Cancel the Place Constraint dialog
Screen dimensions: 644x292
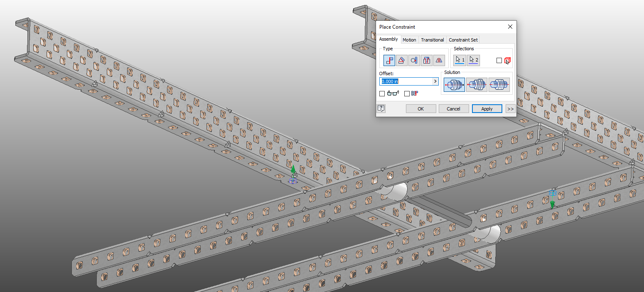453,109
